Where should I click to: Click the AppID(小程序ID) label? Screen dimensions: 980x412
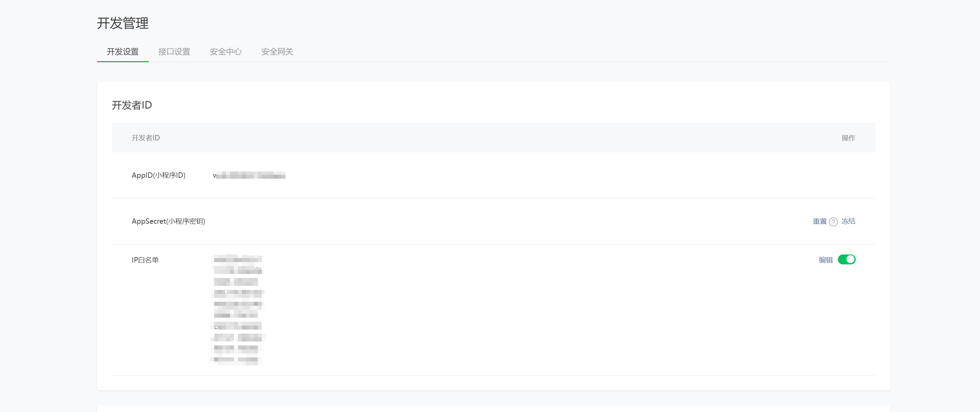(x=159, y=175)
